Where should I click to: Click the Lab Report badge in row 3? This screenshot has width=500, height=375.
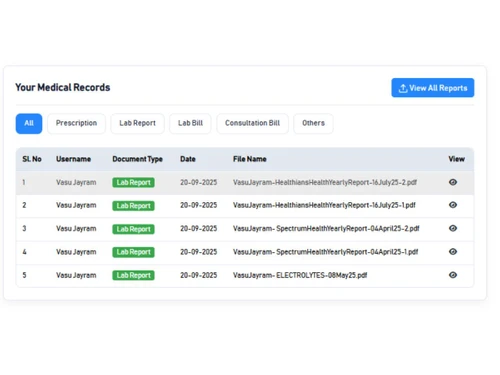133,229
